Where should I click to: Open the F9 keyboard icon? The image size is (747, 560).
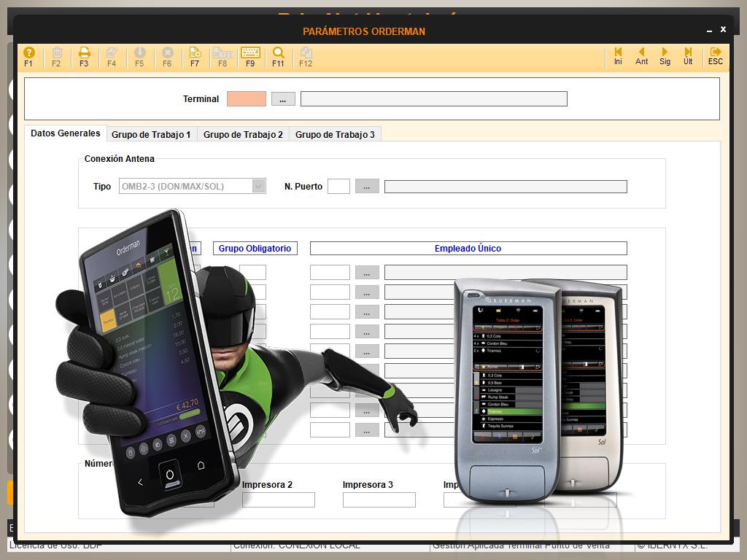pos(250,56)
